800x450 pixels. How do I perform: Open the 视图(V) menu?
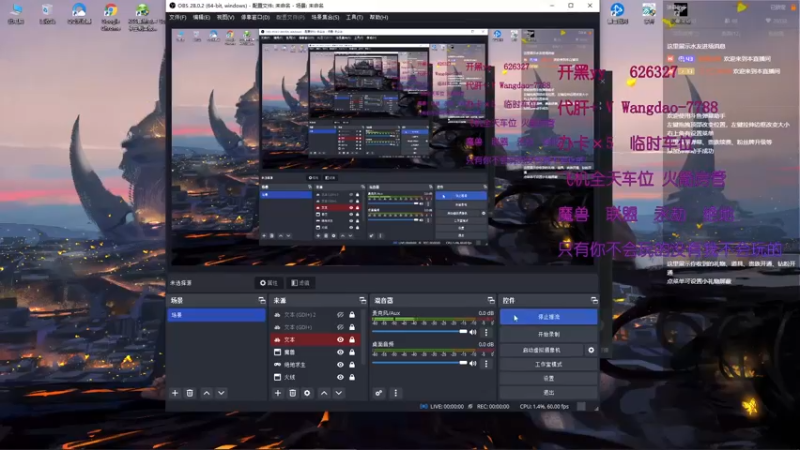[x=226, y=17]
